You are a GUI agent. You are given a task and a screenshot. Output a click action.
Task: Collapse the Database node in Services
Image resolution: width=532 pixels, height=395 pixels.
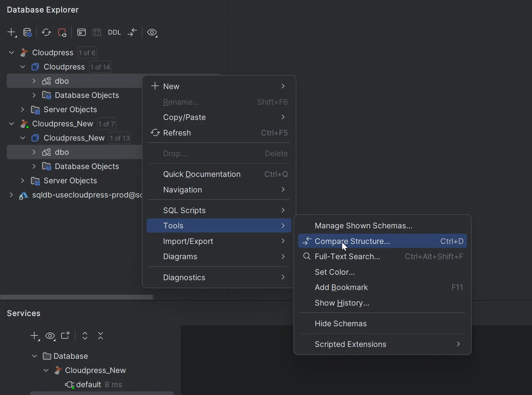[x=35, y=356]
